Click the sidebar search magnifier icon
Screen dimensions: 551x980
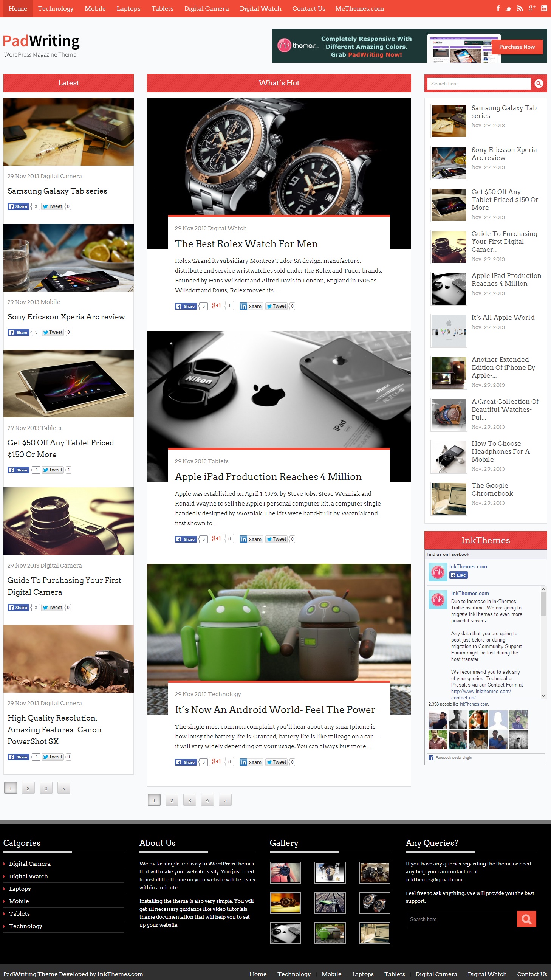click(x=539, y=83)
